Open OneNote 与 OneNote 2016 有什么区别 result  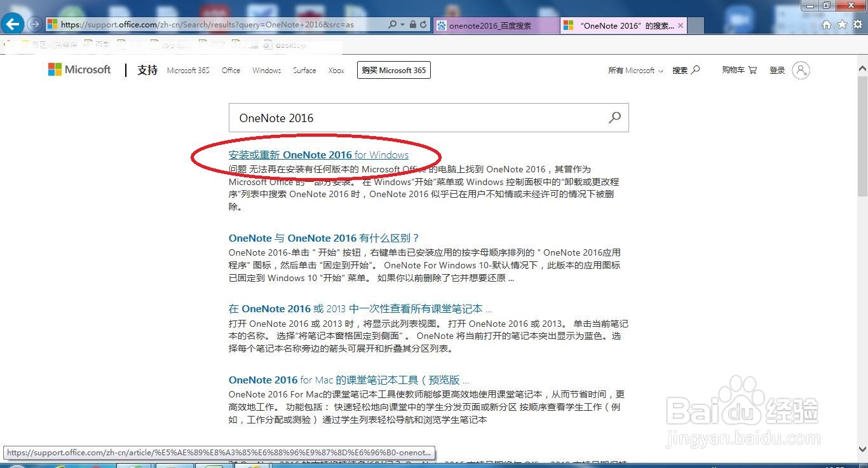click(x=324, y=238)
